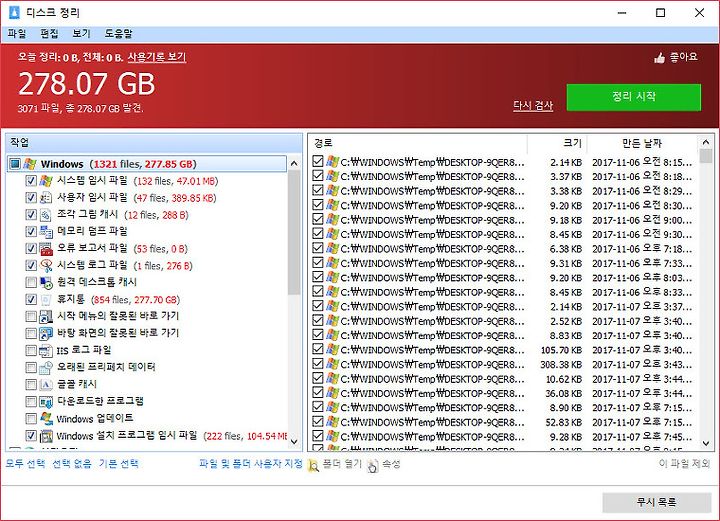Click the file list scrollbar up arrow

[706, 143]
